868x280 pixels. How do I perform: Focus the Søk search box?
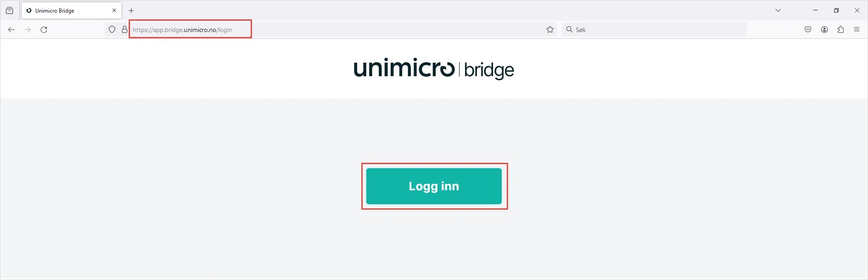(654, 30)
